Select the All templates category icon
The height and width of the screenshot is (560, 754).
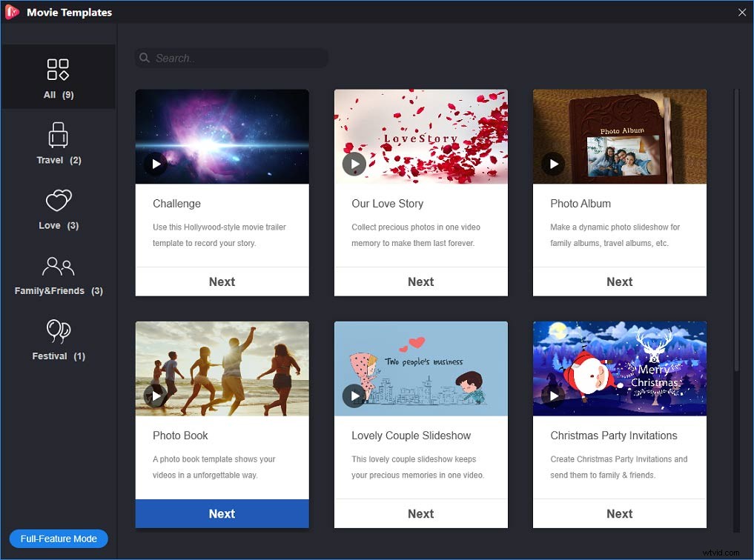click(58, 70)
